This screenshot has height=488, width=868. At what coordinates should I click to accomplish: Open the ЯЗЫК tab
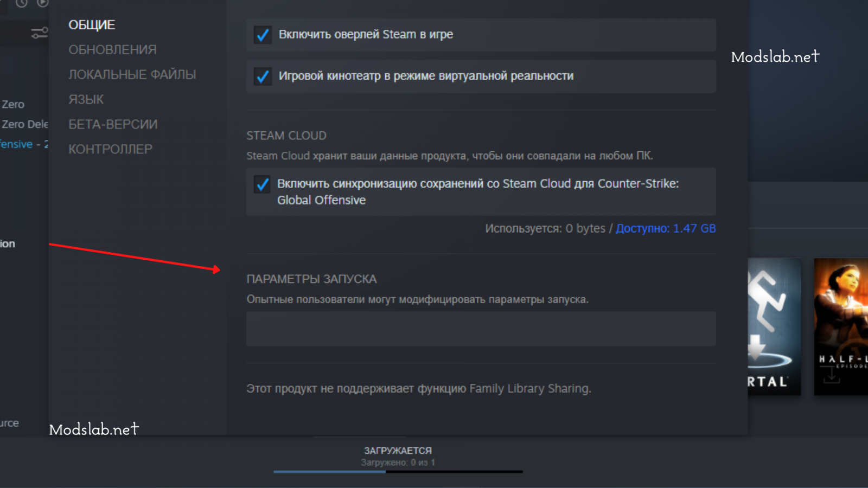point(86,100)
